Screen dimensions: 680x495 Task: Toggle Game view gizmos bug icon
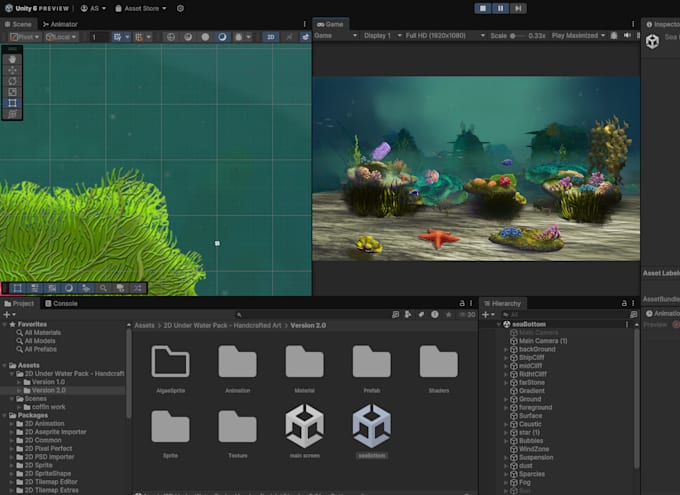614,36
